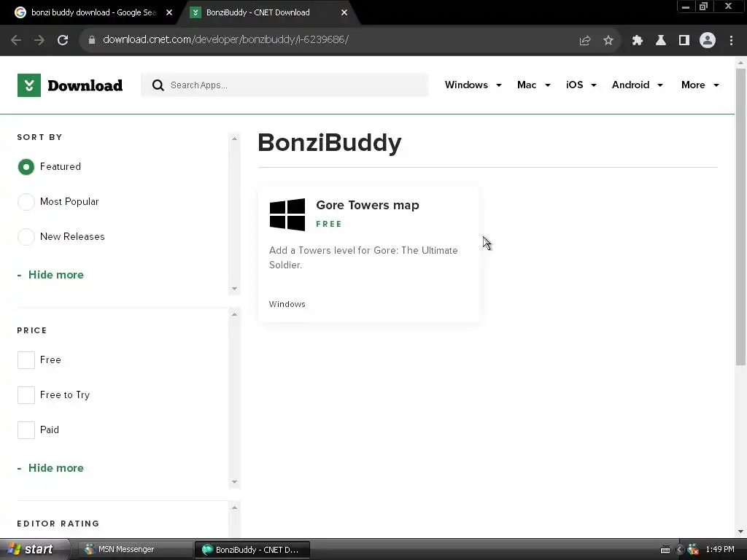Check the Free price filter
Screen dimensions: 747x560
pos(26,360)
